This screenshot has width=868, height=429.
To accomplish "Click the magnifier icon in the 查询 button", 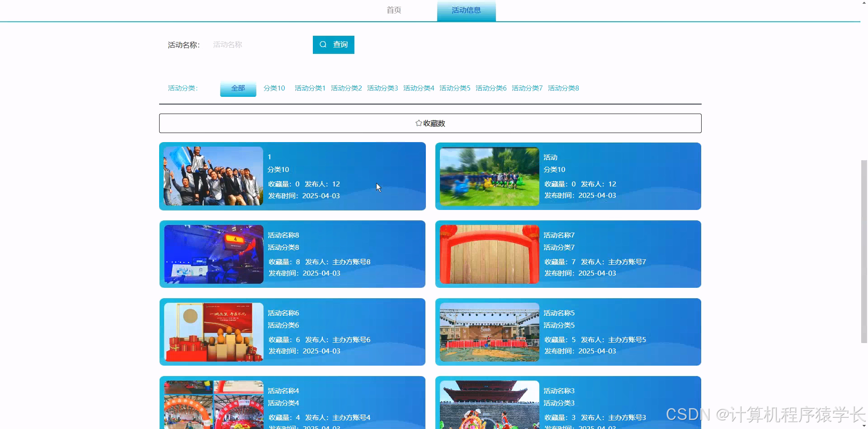I will (323, 44).
